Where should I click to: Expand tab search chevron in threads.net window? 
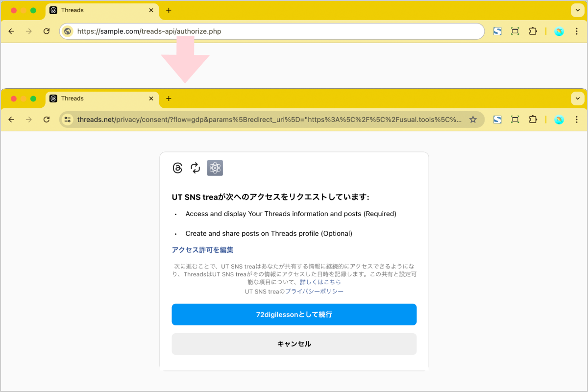click(x=576, y=98)
